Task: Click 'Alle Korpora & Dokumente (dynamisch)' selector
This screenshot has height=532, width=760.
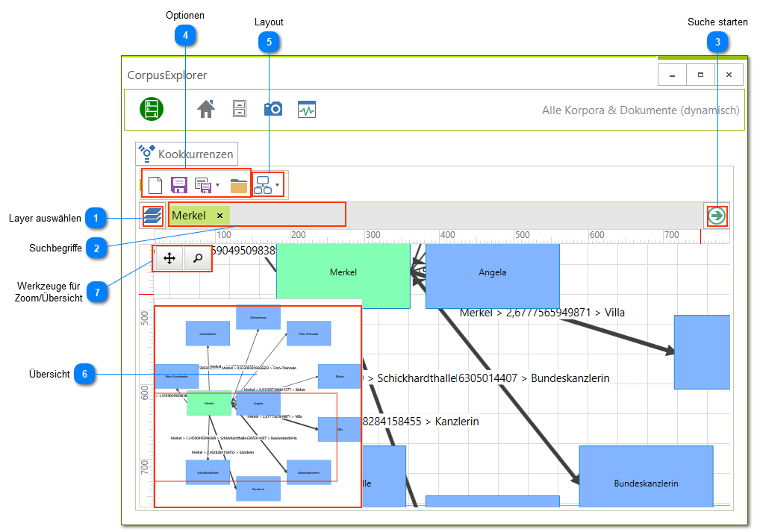Action: [x=641, y=110]
